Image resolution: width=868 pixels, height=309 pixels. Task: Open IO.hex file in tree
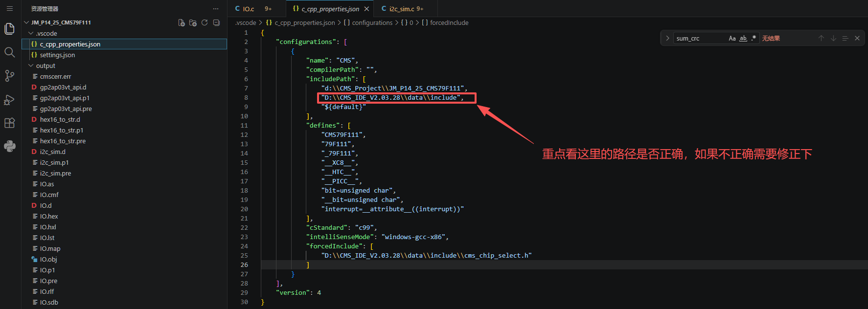125,216
